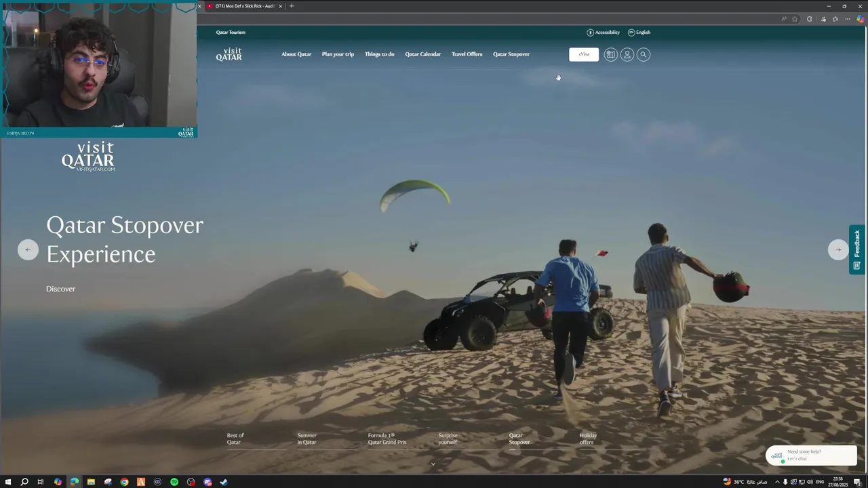Screen dimensions: 868x488
Task: Click the ENG input language indicator
Action: point(820,482)
